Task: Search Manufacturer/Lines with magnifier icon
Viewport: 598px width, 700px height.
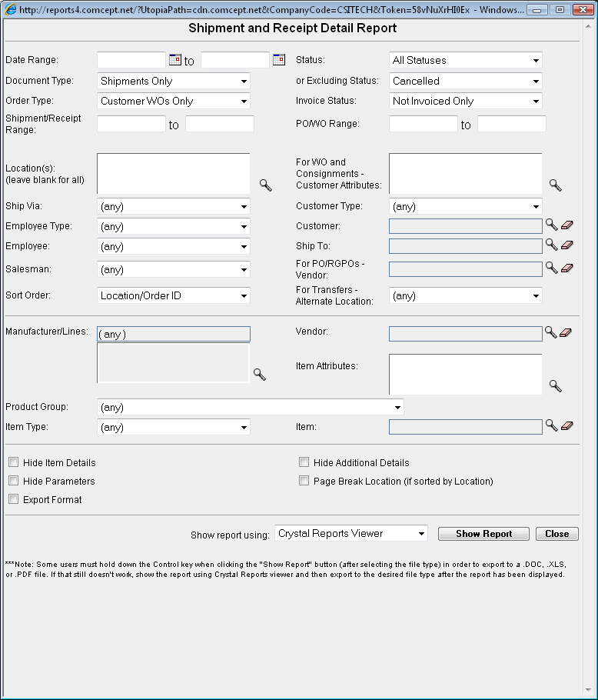Action: coord(260,375)
